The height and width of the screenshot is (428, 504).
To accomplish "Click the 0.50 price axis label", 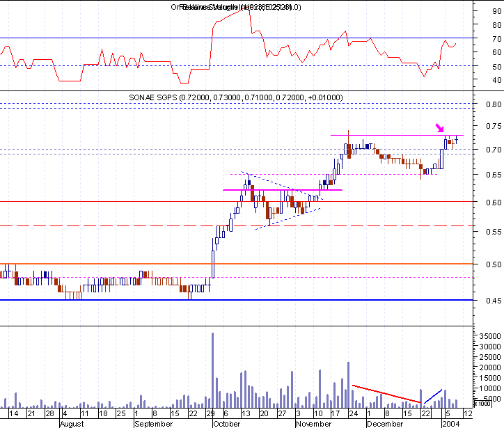I will tap(494, 264).
